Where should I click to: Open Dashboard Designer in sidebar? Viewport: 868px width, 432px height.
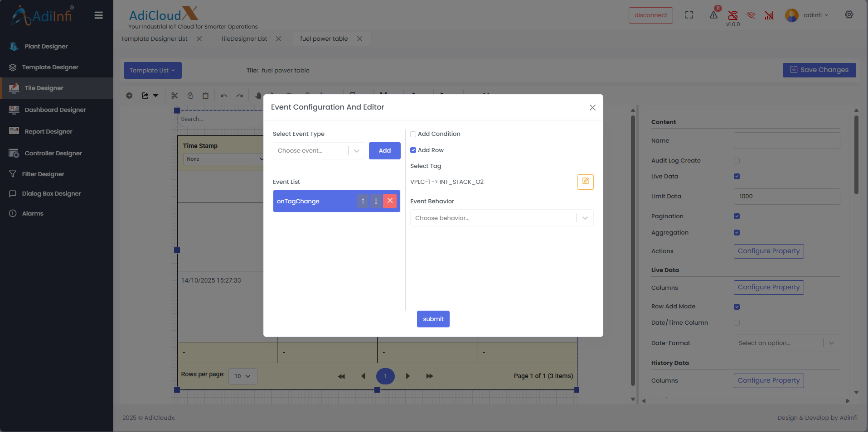click(x=55, y=110)
